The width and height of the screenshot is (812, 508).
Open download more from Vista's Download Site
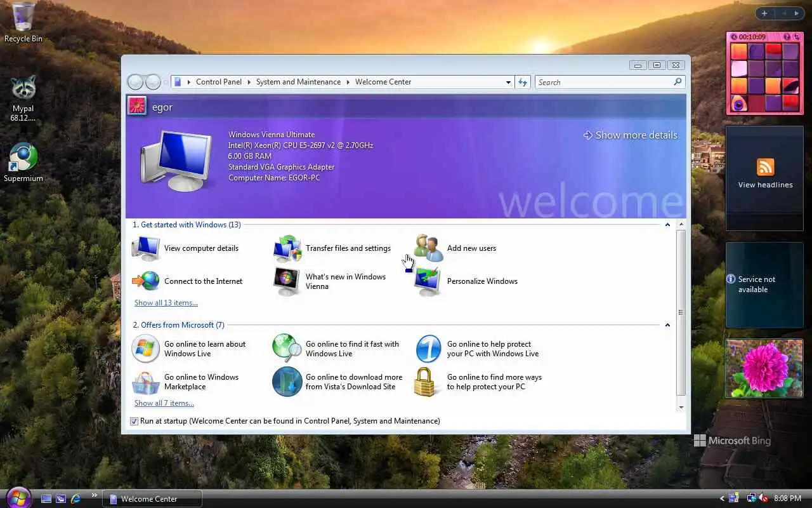point(337,382)
